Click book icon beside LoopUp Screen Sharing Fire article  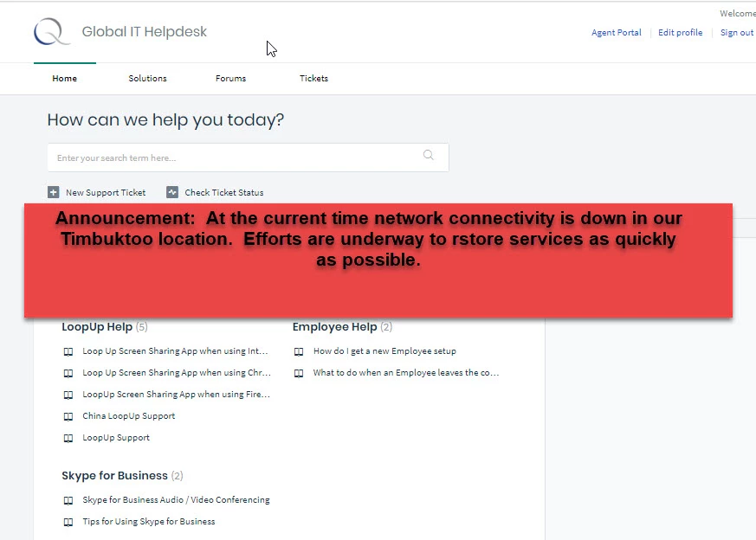point(68,395)
